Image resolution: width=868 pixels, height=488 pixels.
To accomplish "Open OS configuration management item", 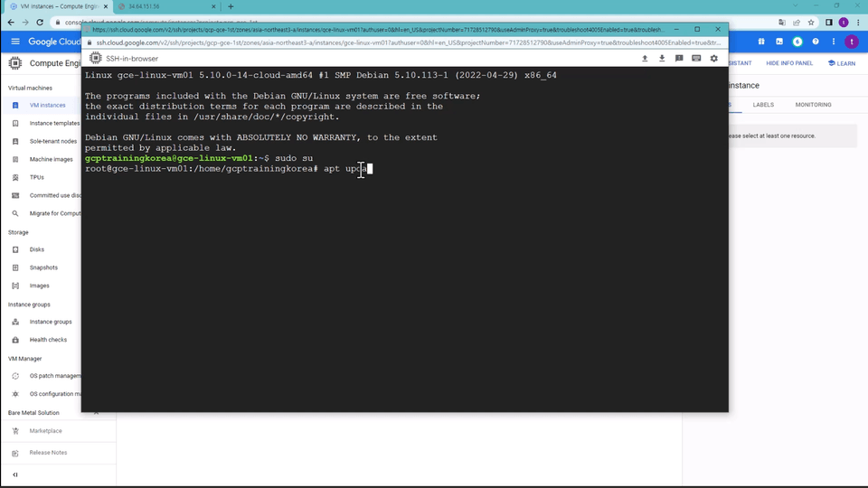I will point(55,394).
